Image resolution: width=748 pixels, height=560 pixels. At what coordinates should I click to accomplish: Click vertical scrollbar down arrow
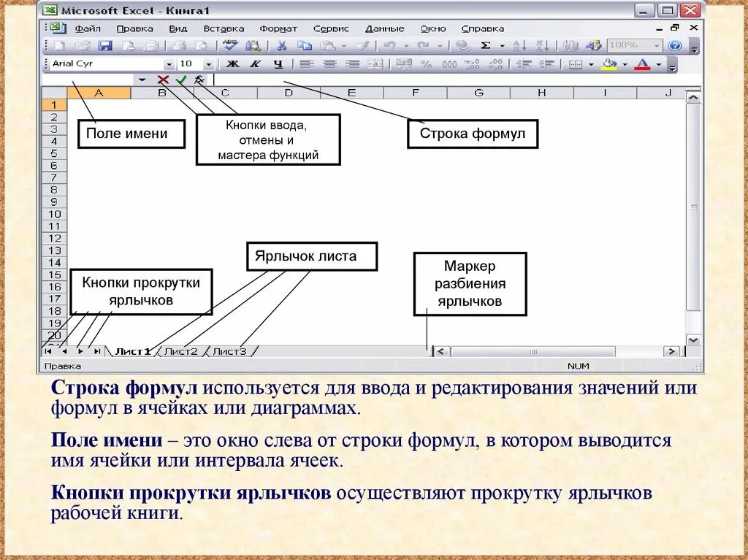(x=693, y=340)
